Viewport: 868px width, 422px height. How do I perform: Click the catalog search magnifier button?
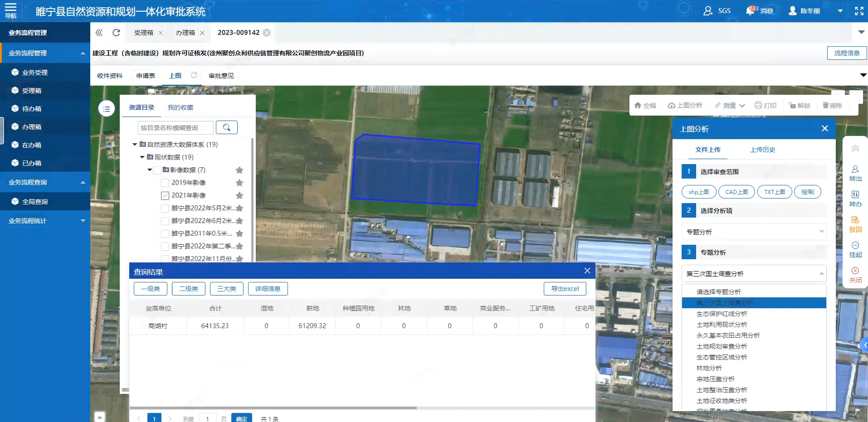pos(227,127)
